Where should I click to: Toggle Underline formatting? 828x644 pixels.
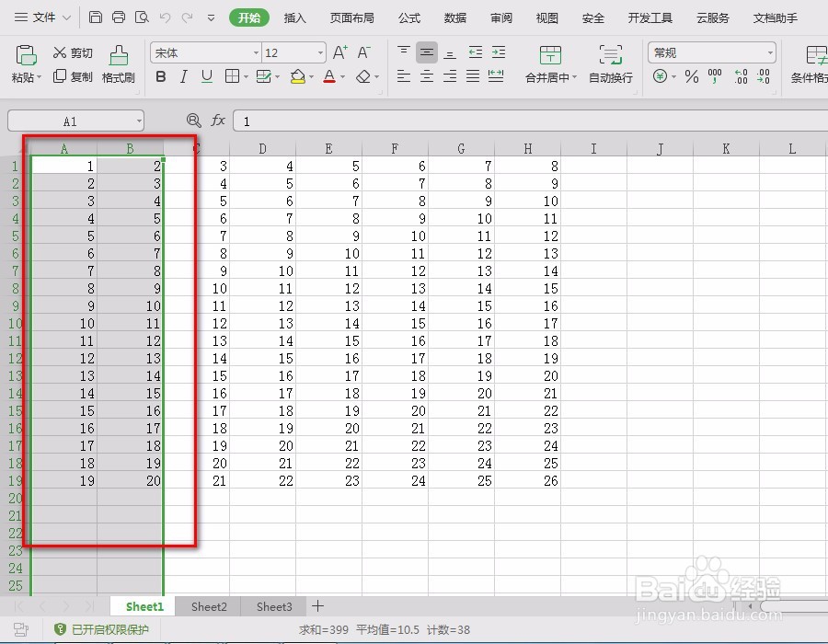207,77
